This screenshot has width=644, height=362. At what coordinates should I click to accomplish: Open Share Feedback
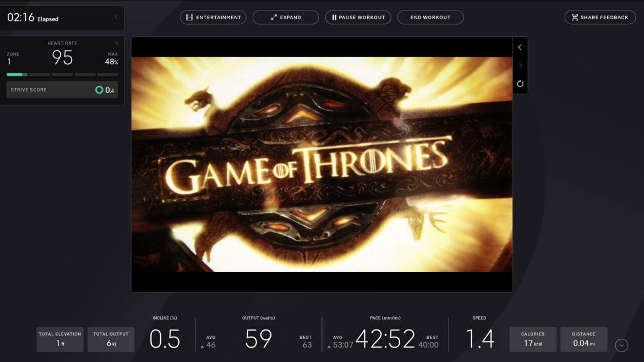coord(600,17)
